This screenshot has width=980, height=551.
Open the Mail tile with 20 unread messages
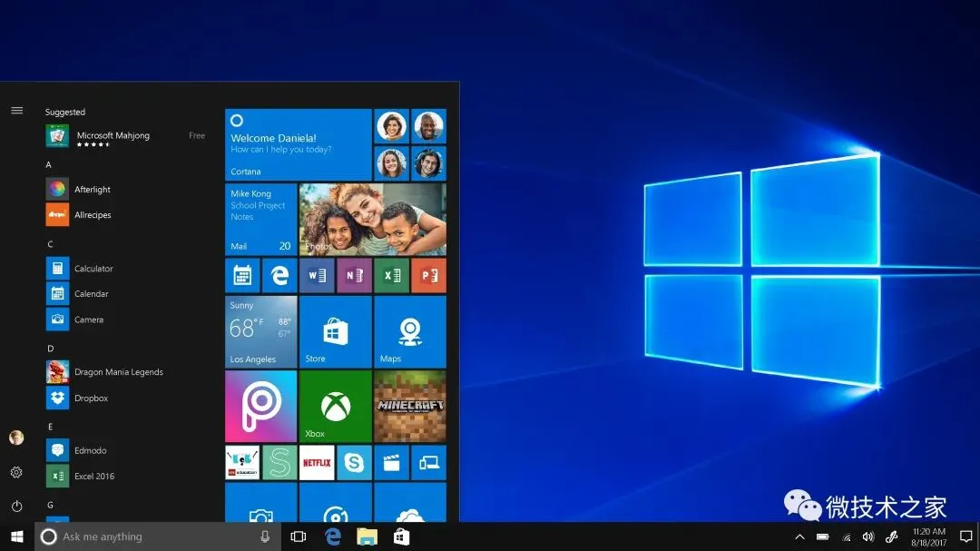[x=260, y=218]
